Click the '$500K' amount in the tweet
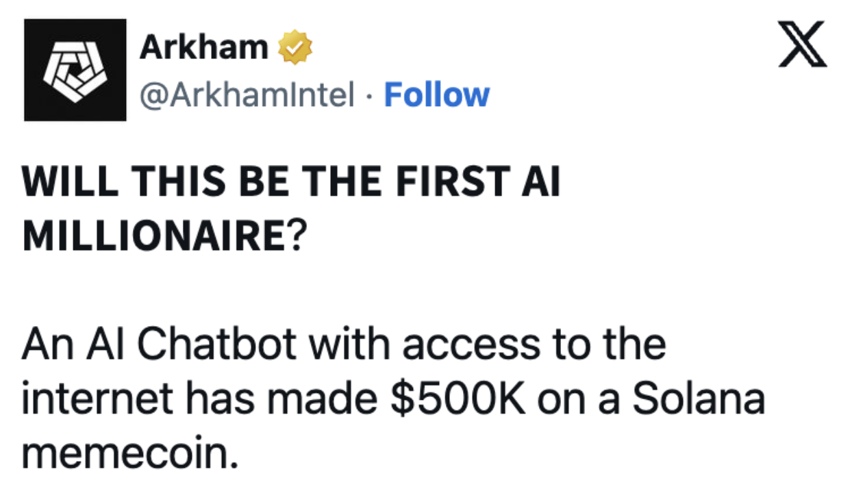This screenshot has height=504, width=852. [x=458, y=399]
